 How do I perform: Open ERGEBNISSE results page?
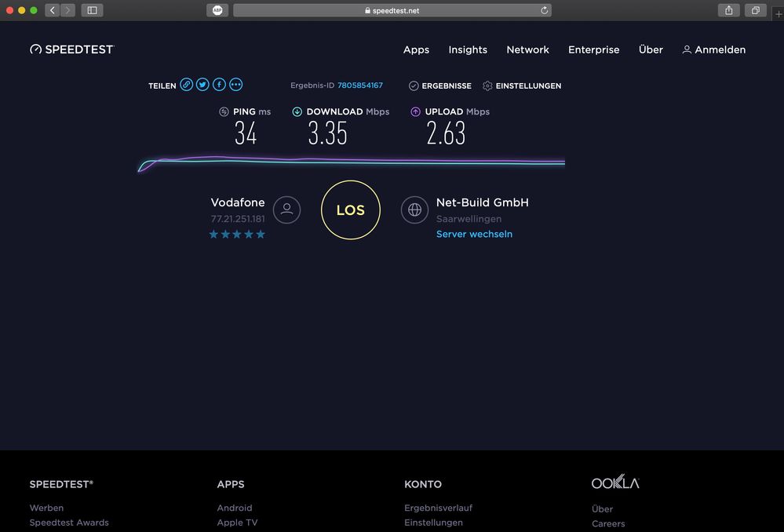coord(447,86)
